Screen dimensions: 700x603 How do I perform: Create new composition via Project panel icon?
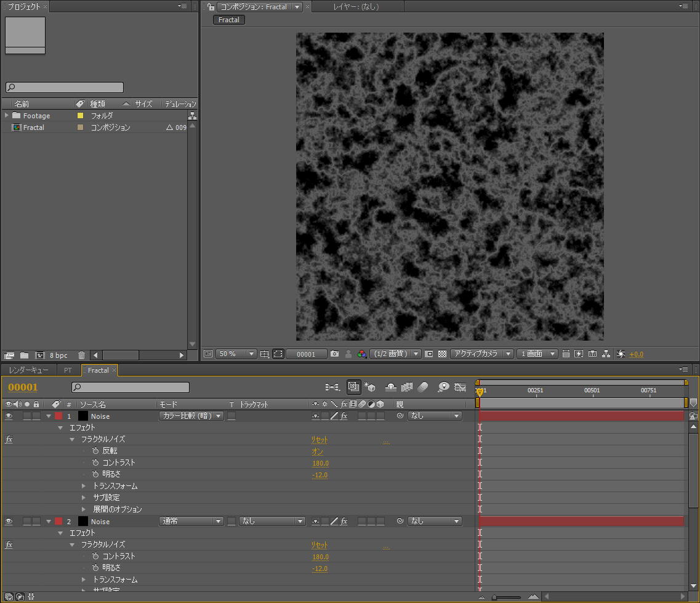click(40, 355)
